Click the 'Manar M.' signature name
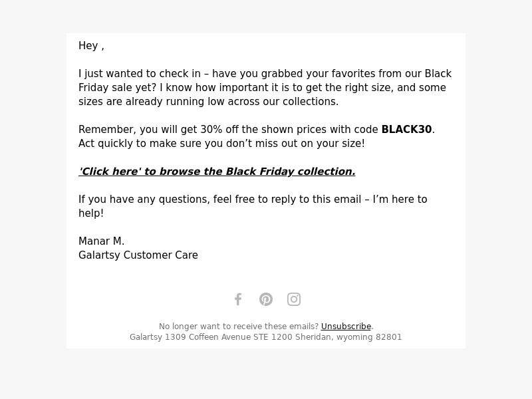The width and height of the screenshot is (532, 399). click(x=102, y=241)
